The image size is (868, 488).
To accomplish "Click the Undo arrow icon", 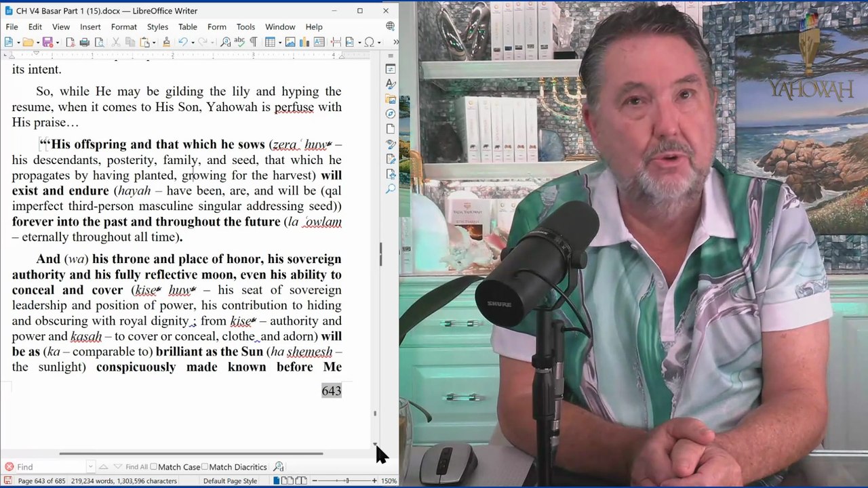I will click(183, 42).
